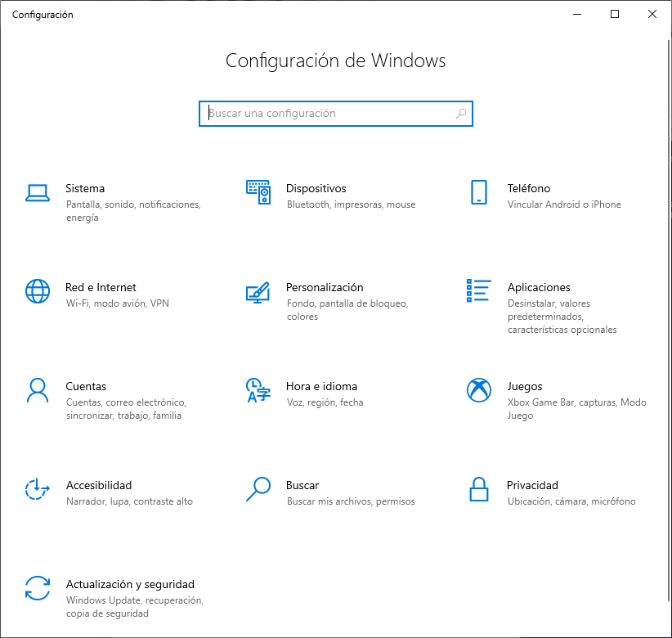Viewport: 672px width, 638px height.
Task: Open the Red e Internet globe icon
Action: pos(38,291)
